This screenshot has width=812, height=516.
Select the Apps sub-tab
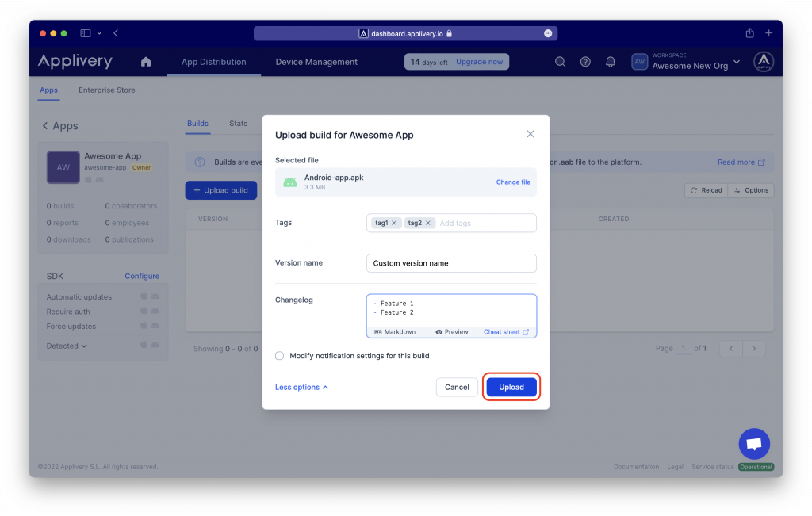48,90
